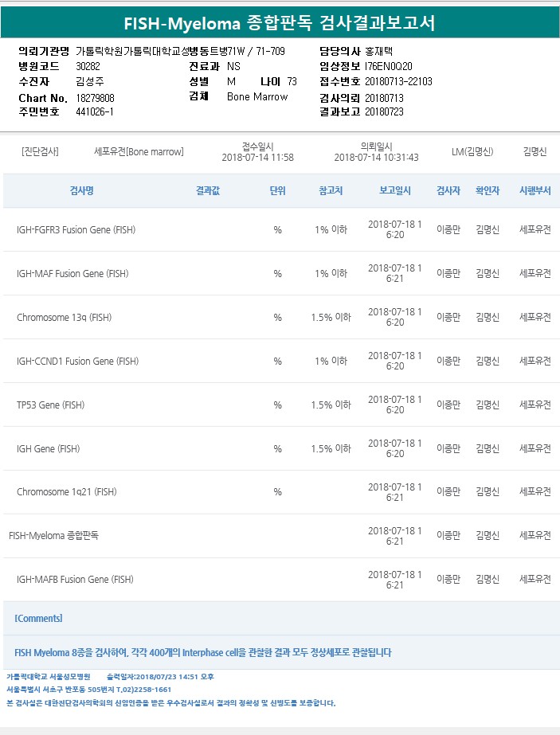Click the 보고일시 column header
This screenshot has height=735, width=560.
coord(395,191)
